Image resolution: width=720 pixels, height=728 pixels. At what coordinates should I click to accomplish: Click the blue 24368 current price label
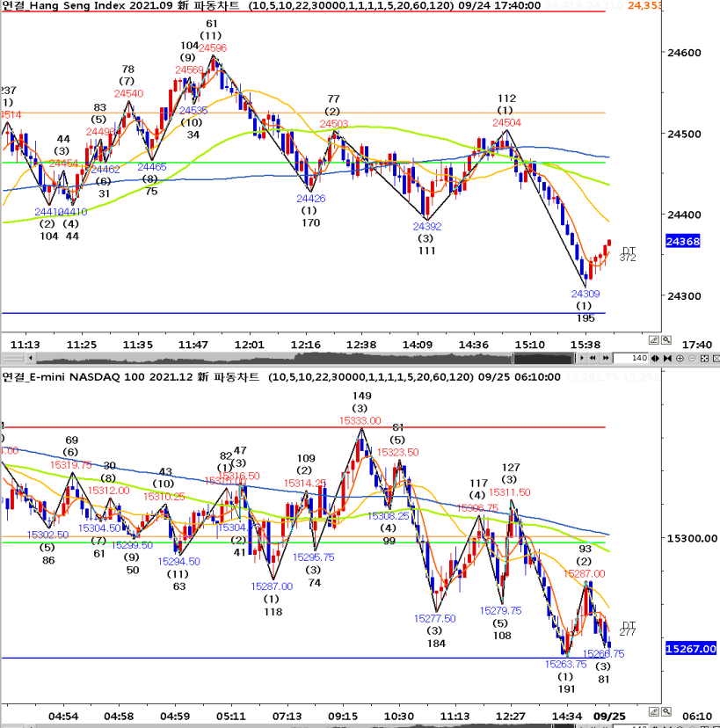[x=683, y=241]
